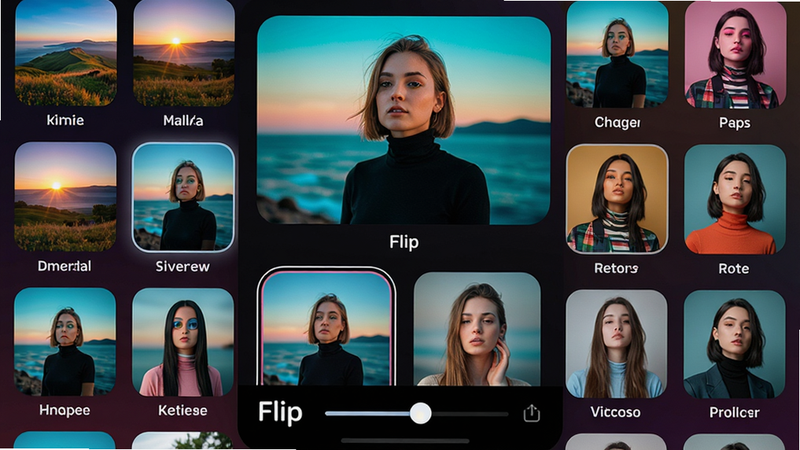Choose the Dmerdal sunset thumbnail
The height and width of the screenshot is (450, 800).
pos(65,197)
